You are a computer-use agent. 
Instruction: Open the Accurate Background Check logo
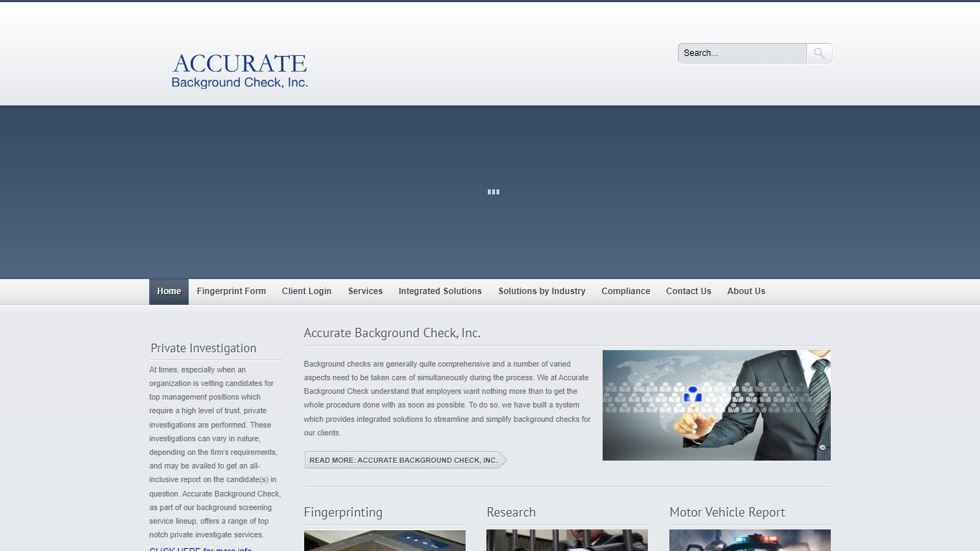click(240, 71)
